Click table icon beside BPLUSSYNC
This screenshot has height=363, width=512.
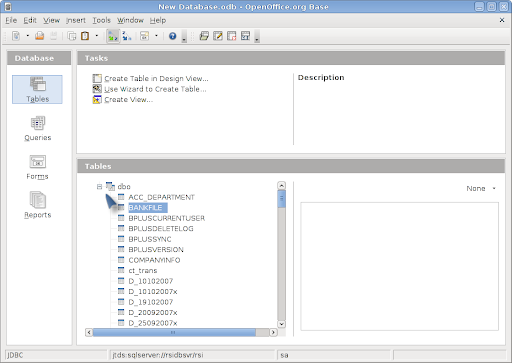(121, 239)
